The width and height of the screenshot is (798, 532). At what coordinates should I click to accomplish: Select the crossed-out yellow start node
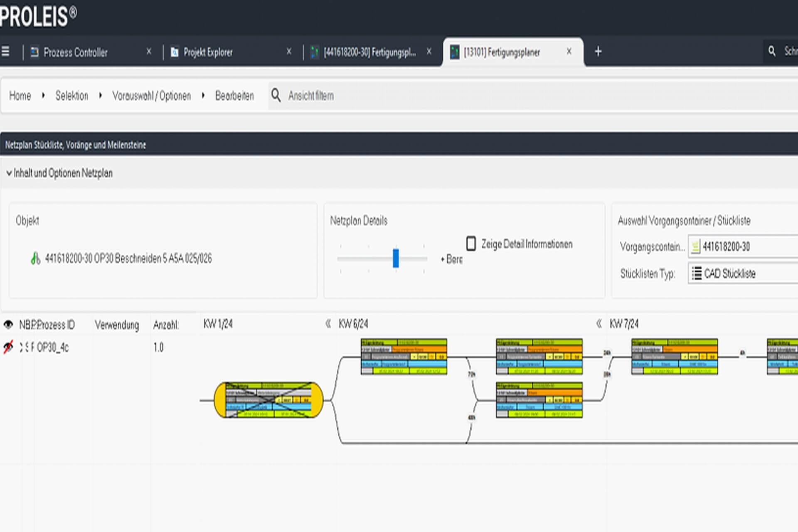coord(268,400)
